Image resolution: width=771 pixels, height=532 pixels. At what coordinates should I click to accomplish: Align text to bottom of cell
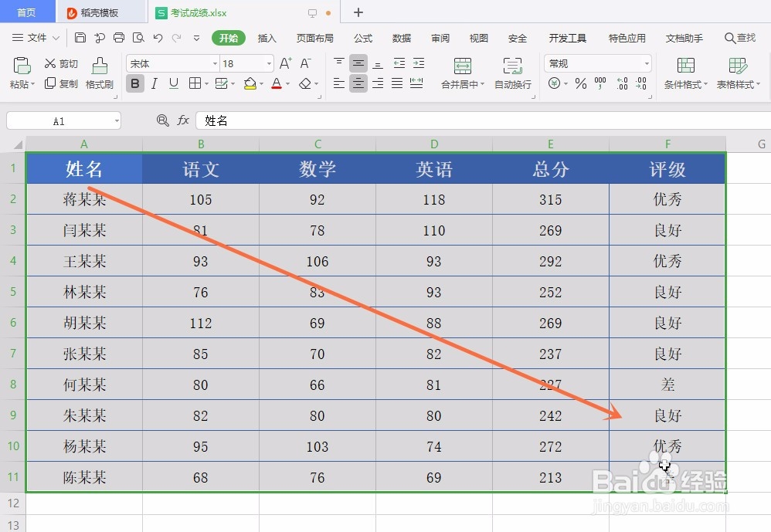point(378,63)
